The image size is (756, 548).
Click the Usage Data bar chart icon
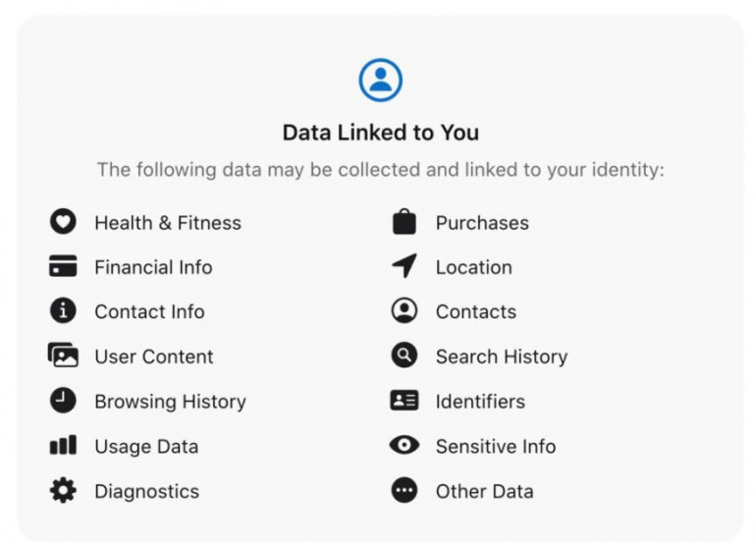point(63,446)
